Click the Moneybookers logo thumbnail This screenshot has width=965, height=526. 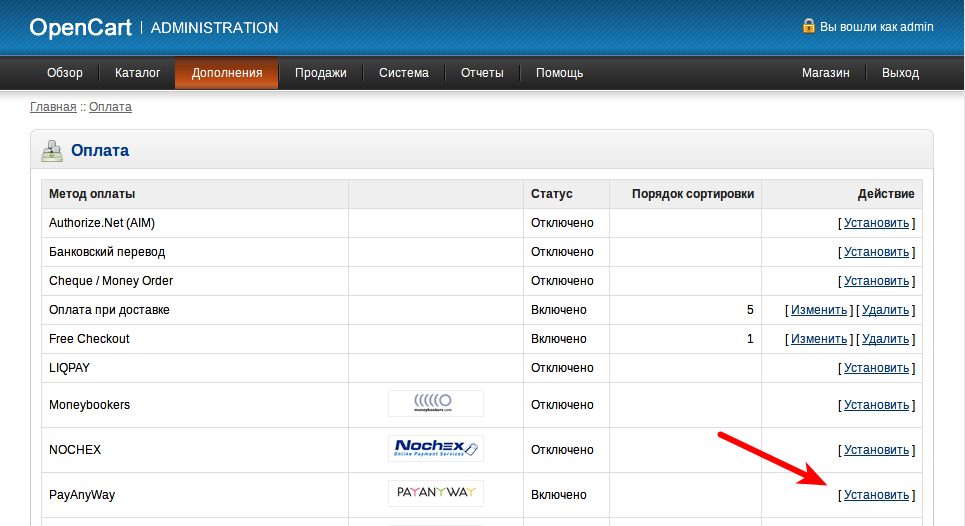click(x=436, y=404)
